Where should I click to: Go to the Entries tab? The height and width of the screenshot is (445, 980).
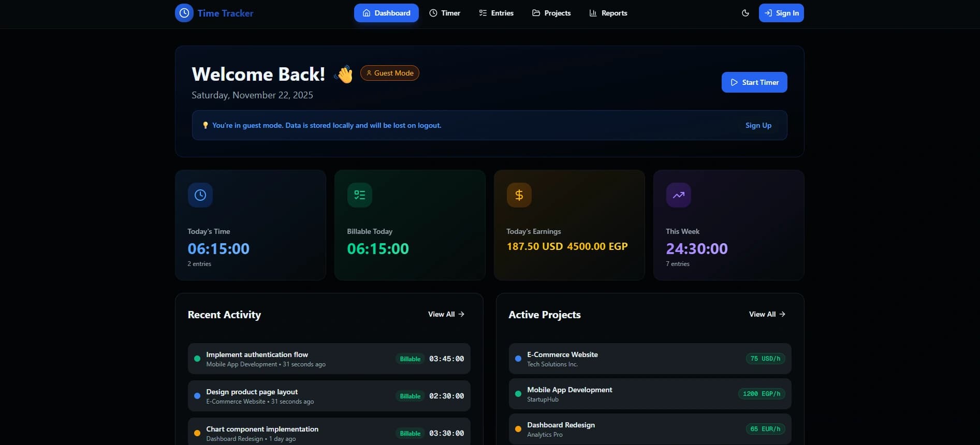(x=496, y=13)
